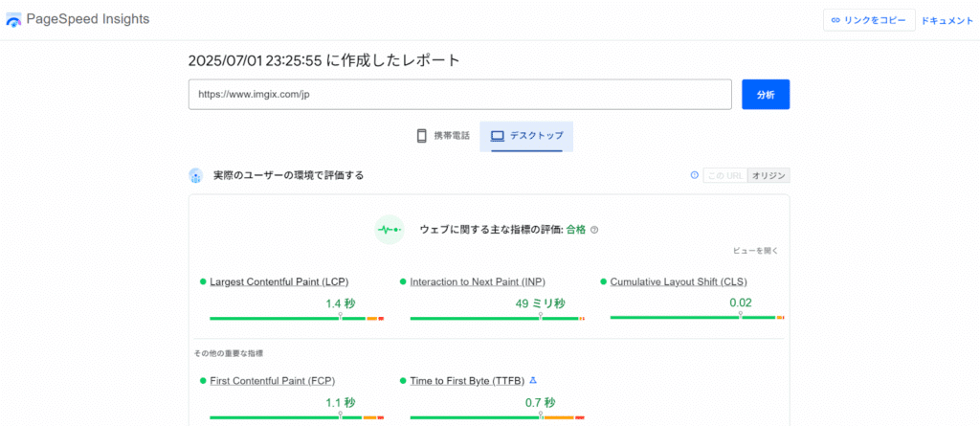The width and height of the screenshot is (980, 426).
Task: Click the Core Web Vitals pulse icon
Action: (x=389, y=230)
